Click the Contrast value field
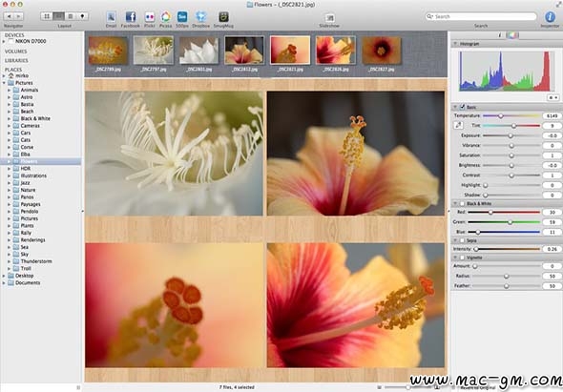The image size is (563, 392). 552,175
